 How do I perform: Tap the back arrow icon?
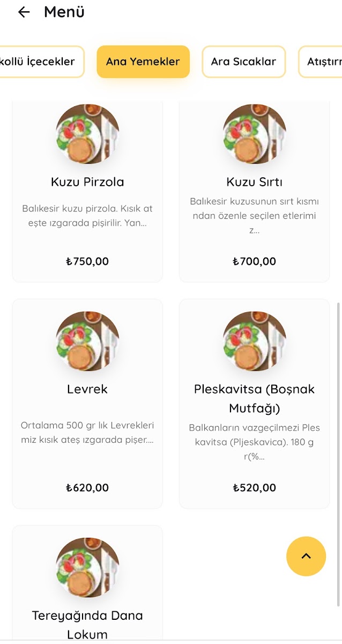tap(24, 12)
